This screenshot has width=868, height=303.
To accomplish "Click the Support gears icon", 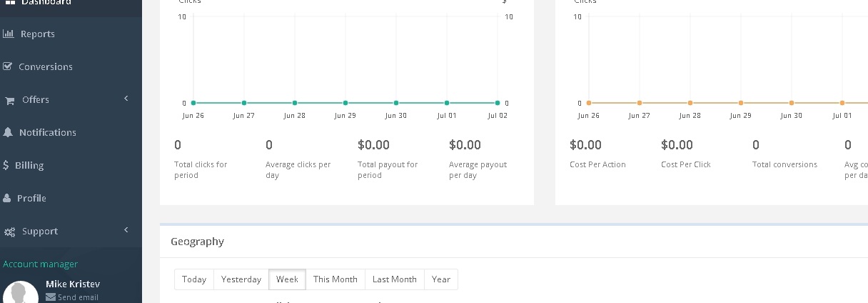I will tap(9, 232).
